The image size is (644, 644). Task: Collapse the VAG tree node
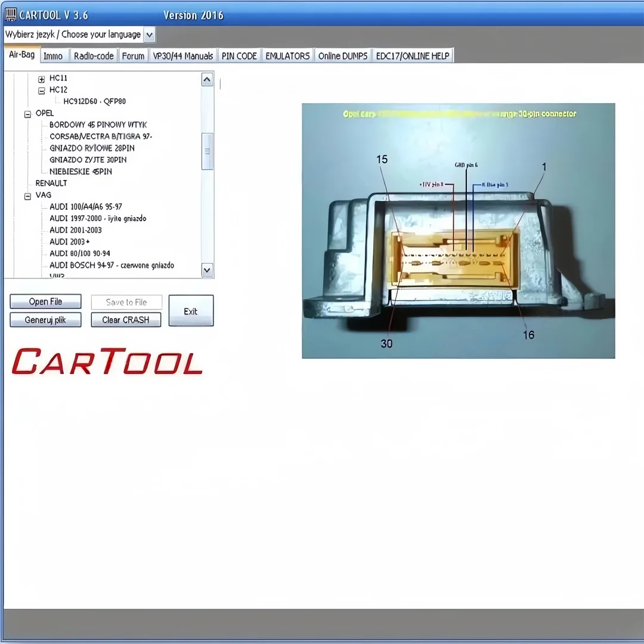(27, 196)
